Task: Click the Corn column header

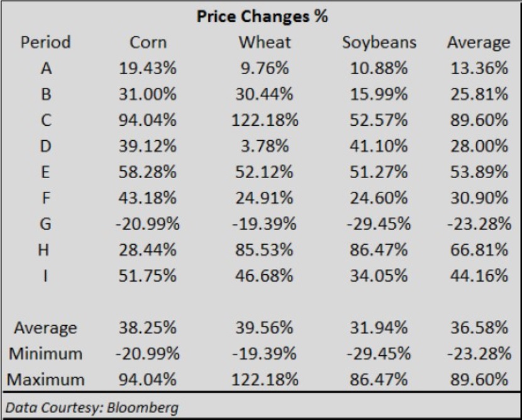Action: (x=147, y=43)
